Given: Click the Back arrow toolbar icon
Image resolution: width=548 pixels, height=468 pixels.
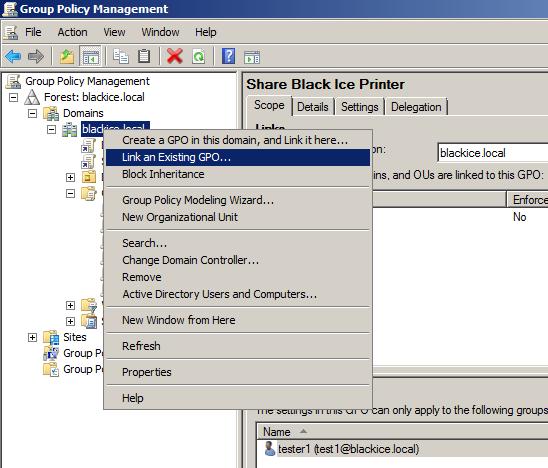Looking at the screenshot, I should point(13,56).
